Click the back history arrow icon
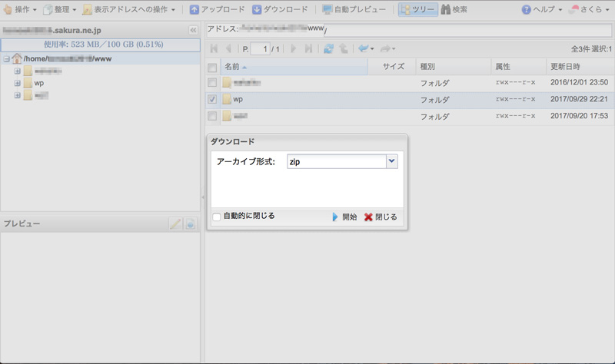Image resolution: width=615 pixels, height=364 pixels. tap(366, 48)
